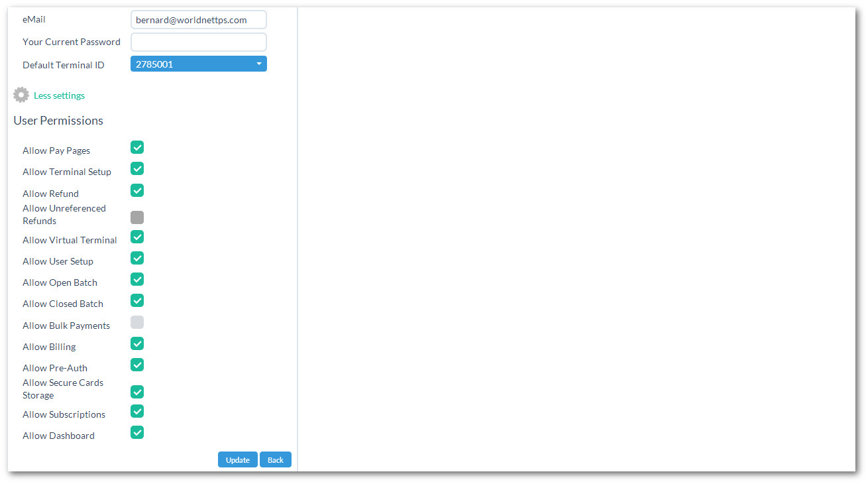Image resolution: width=868 pixels, height=484 pixels.
Task: Click the Your Current Password label
Action: pyautogui.click(x=72, y=42)
